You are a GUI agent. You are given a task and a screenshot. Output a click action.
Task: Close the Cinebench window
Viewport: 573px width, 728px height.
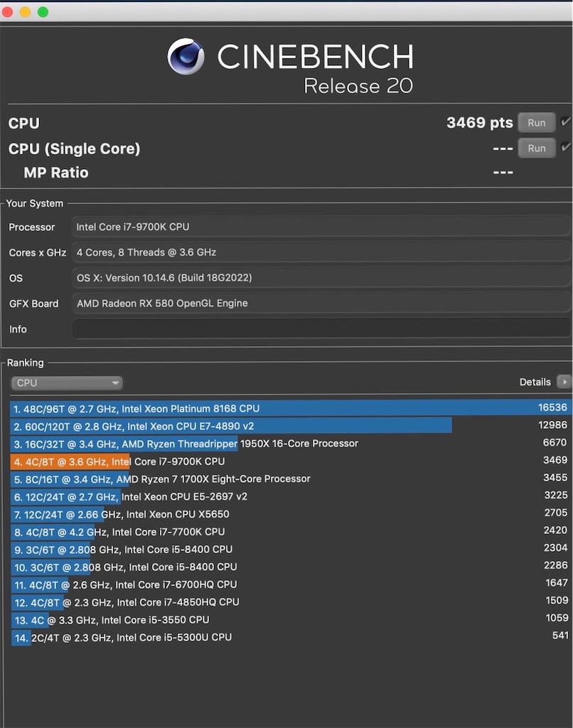[7, 11]
